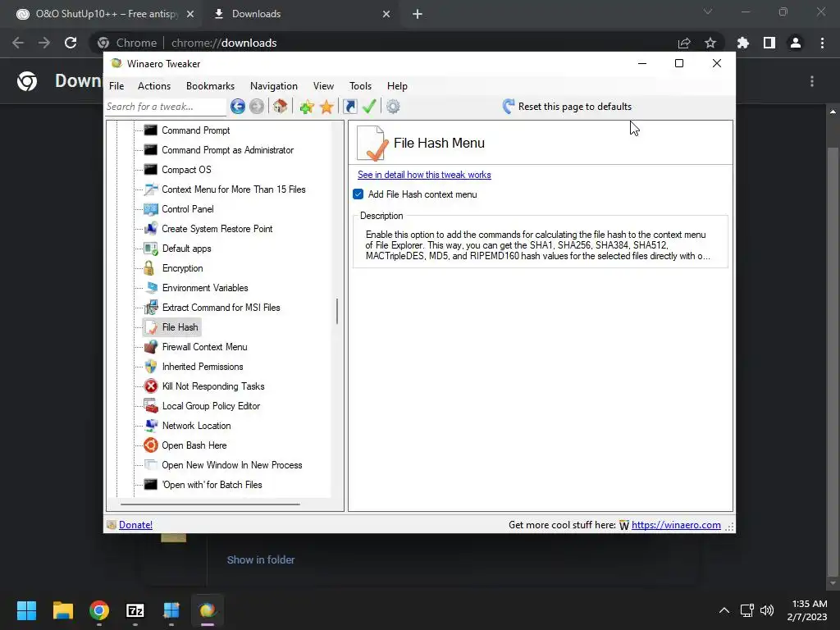Open See in detail how this tweak works

424,175
